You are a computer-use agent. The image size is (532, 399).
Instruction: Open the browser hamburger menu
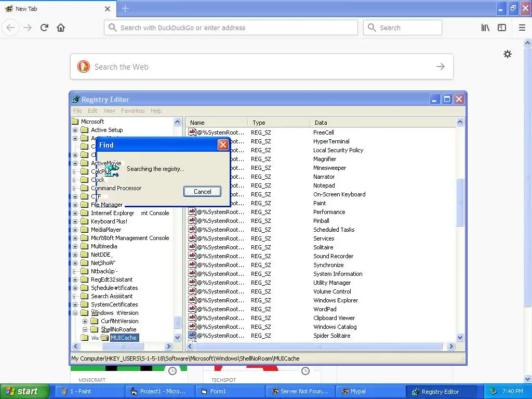coord(522,28)
